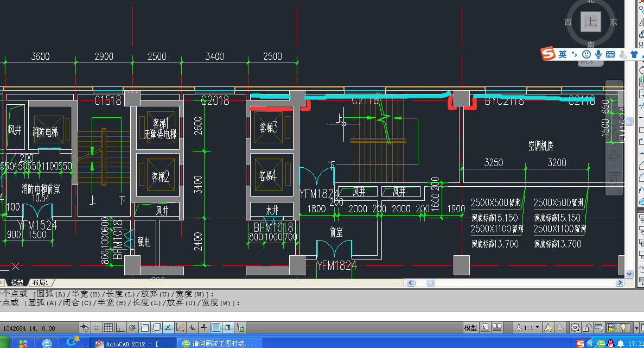Click the Lineweight display status icon
644x348 pixels.
click(203, 327)
